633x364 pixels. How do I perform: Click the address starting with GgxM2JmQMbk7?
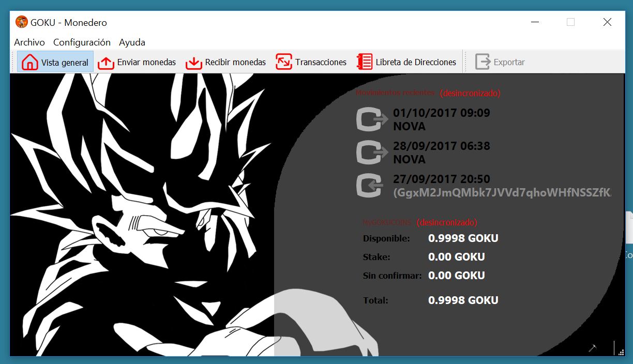click(x=502, y=192)
